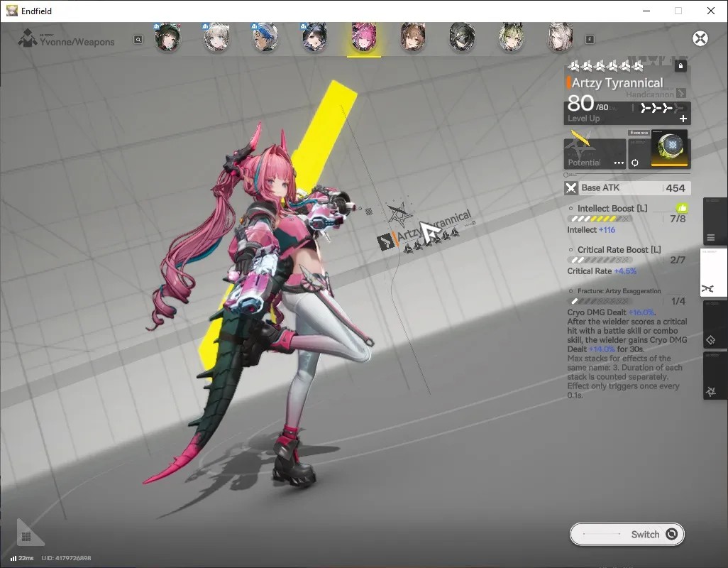Open the third side tab diamond icon
728x568 pixels.
pos(711,340)
